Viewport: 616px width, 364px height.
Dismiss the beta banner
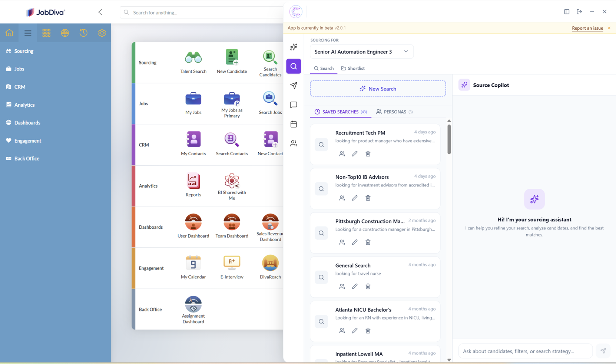(x=609, y=28)
